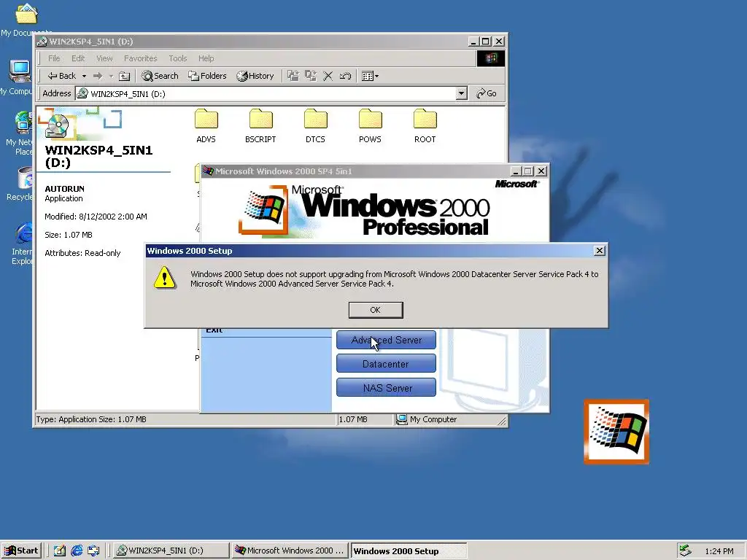Open the Help menu in Explorer
This screenshot has width=747, height=560.
tap(206, 58)
